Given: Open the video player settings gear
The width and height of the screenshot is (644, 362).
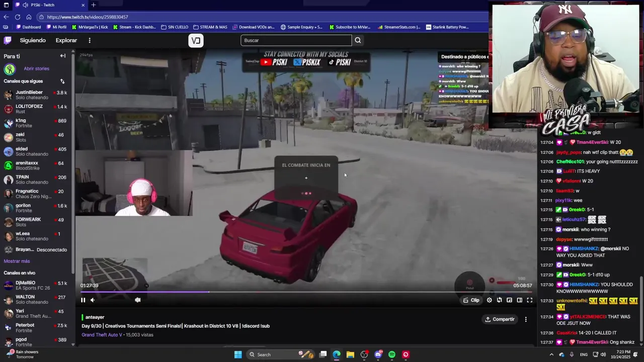Looking at the screenshot, I should pyautogui.click(x=489, y=300).
